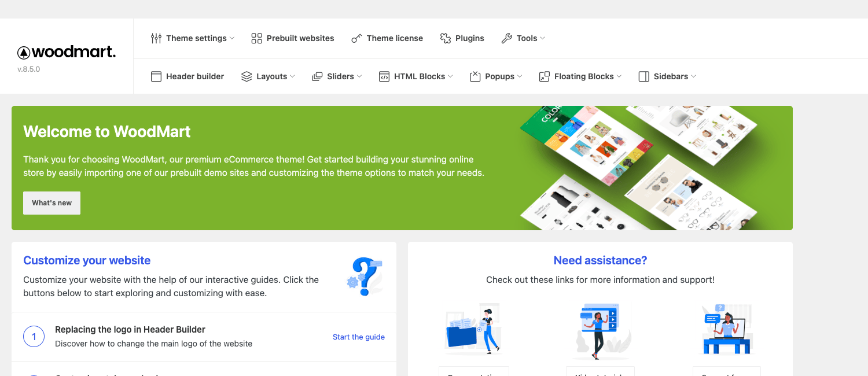The width and height of the screenshot is (868, 376).
Task: Click the Header builder window icon
Action: pos(156,76)
